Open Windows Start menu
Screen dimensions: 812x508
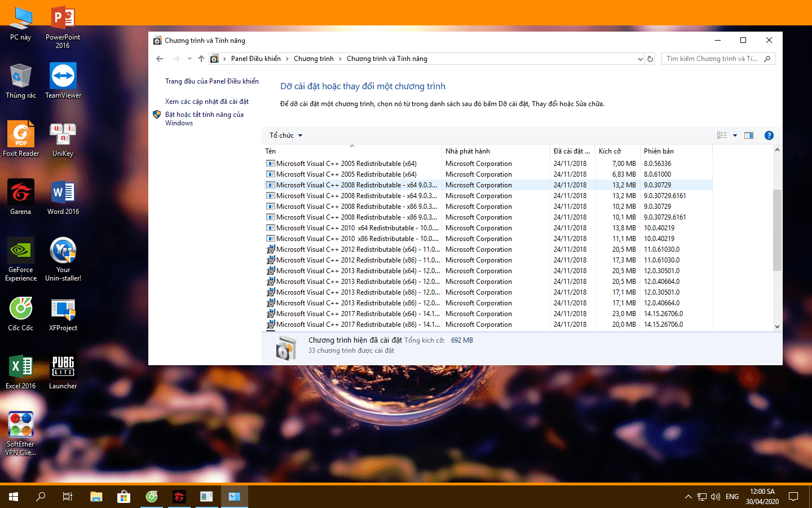click(14, 497)
